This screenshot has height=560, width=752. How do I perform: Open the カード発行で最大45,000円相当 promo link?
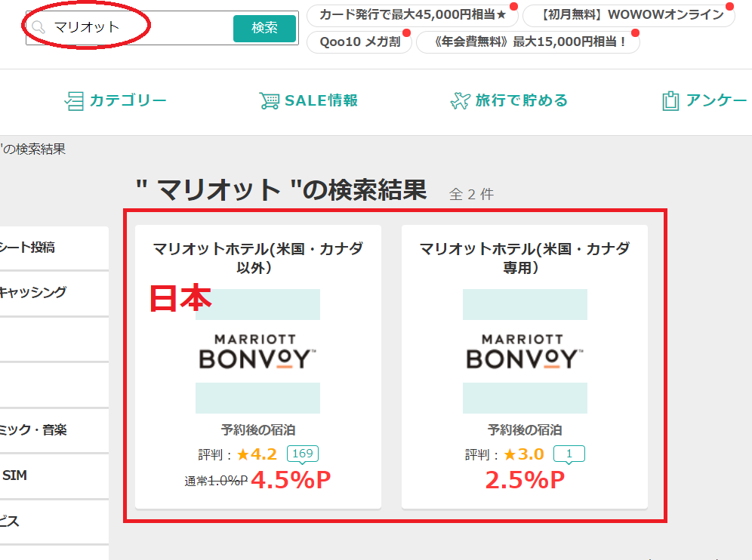[412, 15]
